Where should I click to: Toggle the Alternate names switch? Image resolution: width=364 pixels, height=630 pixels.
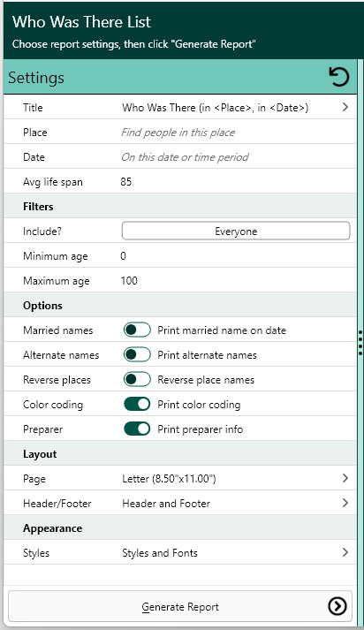coord(137,355)
